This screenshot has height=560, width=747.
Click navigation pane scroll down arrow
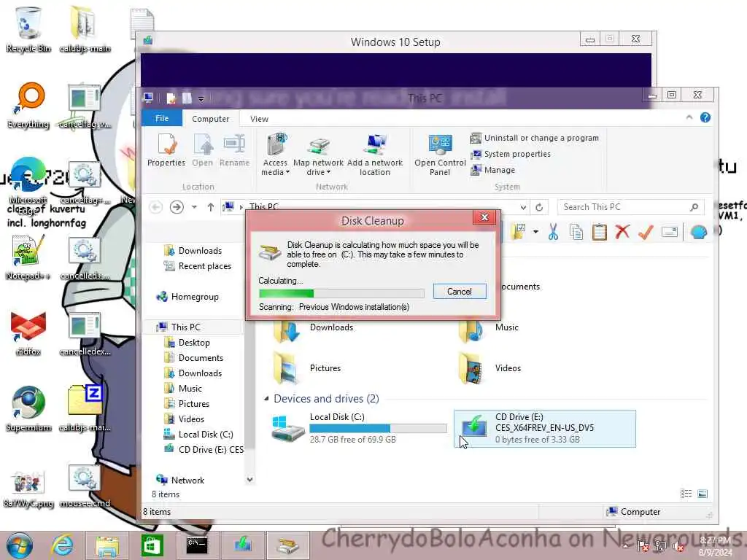coord(249,480)
